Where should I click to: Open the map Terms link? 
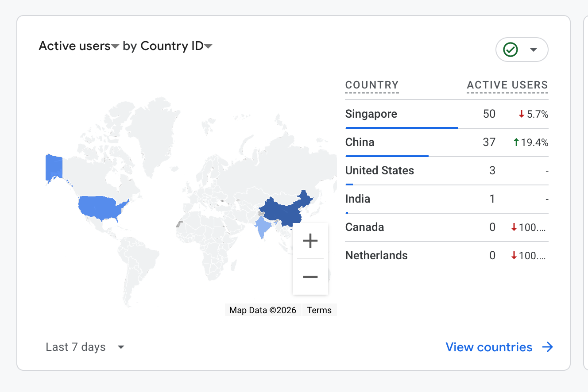click(319, 310)
